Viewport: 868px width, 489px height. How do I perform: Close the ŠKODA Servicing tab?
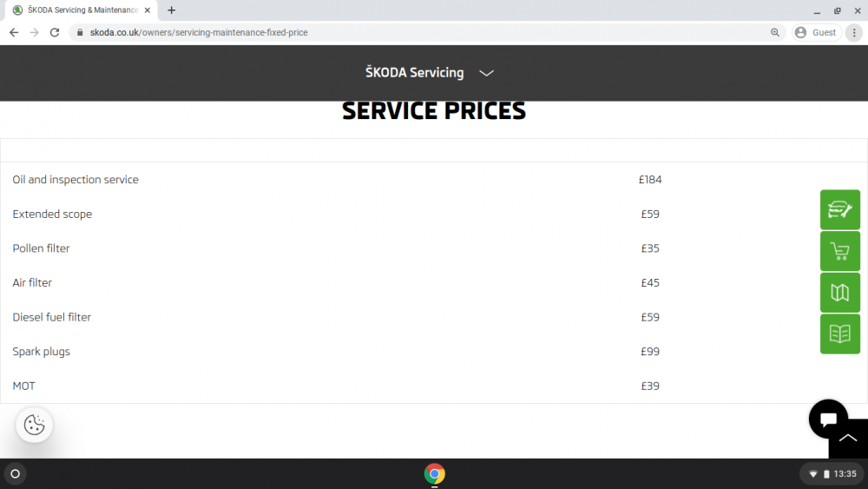pyautogui.click(x=148, y=10)
